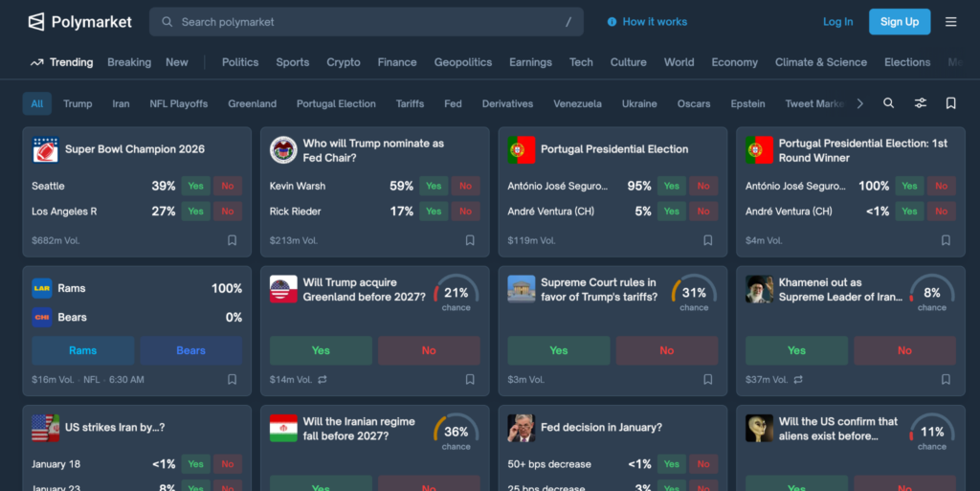
Task: Bookmark the Super Bowl Champion 2026 market
Action: 232,241
